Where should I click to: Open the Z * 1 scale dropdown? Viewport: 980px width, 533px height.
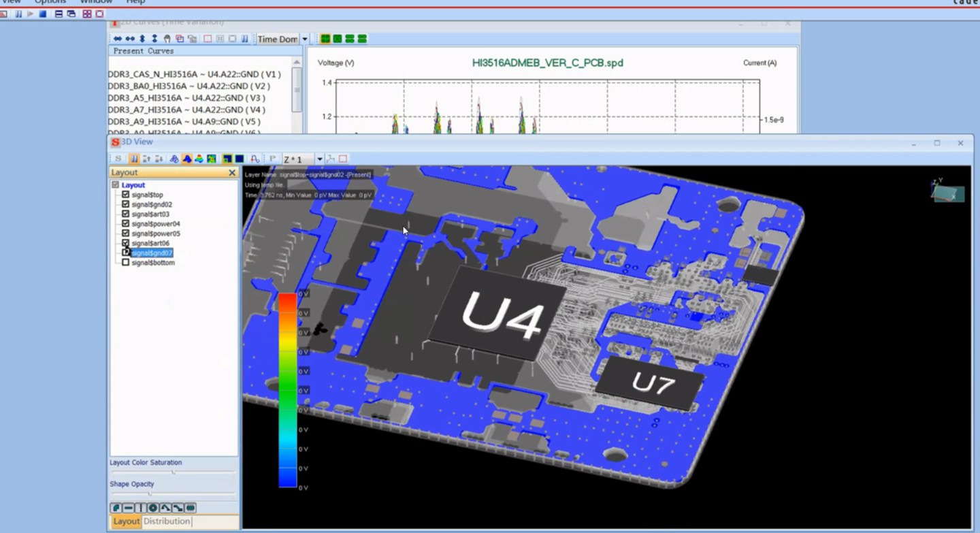pos(319,159)
